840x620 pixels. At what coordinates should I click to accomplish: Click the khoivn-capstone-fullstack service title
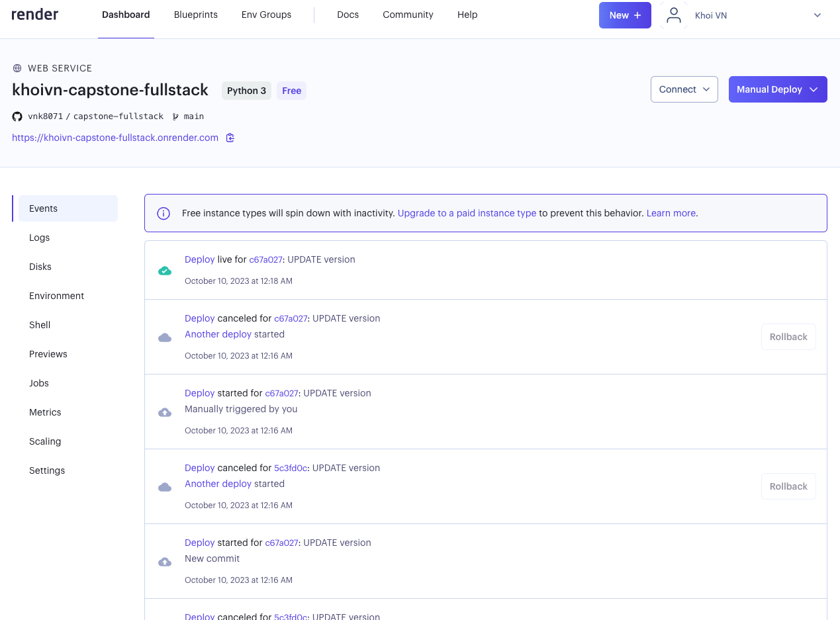pyautogui.click(x=111, y=90)
